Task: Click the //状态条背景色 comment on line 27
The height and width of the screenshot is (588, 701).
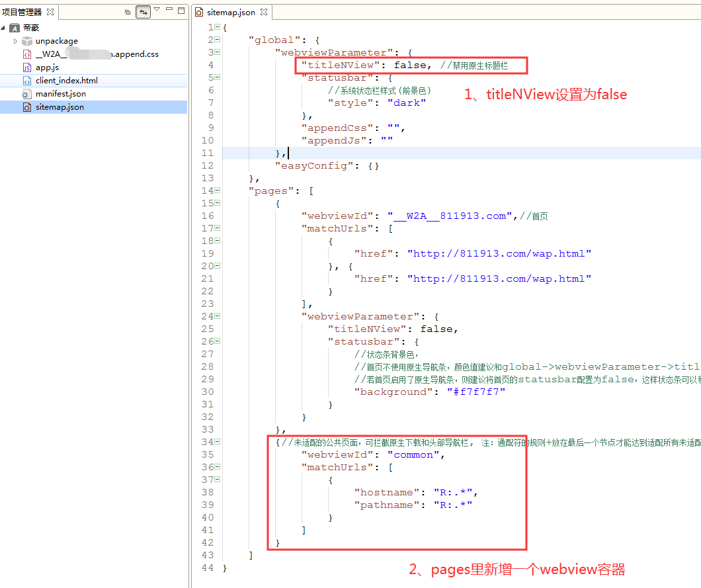Action: [386, 354]
